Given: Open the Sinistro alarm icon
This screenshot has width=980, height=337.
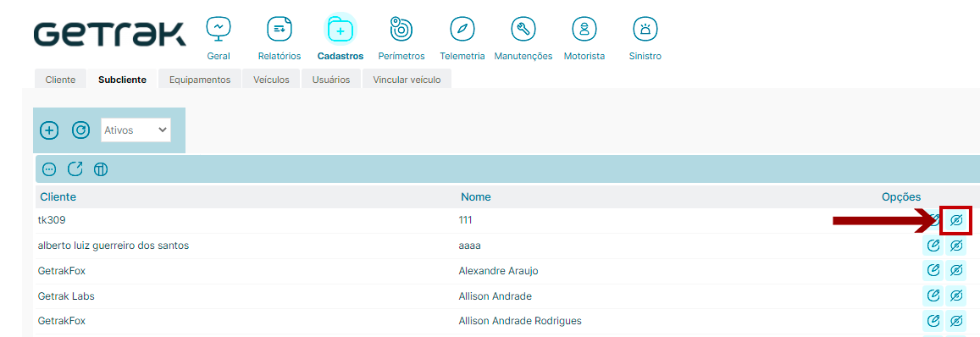Looking at the screenshot, I should (x=645, y=29).
